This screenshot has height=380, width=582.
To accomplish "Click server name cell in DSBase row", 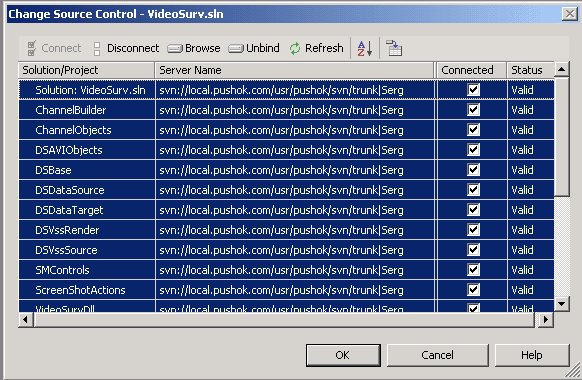I will pyautogui.click(x=295, y=170).
